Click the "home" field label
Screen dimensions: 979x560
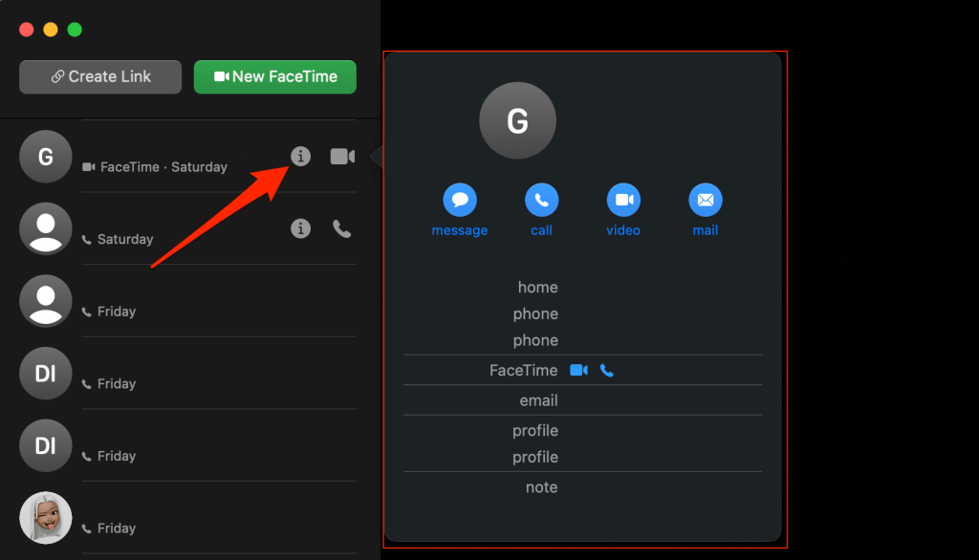(537, 288)
